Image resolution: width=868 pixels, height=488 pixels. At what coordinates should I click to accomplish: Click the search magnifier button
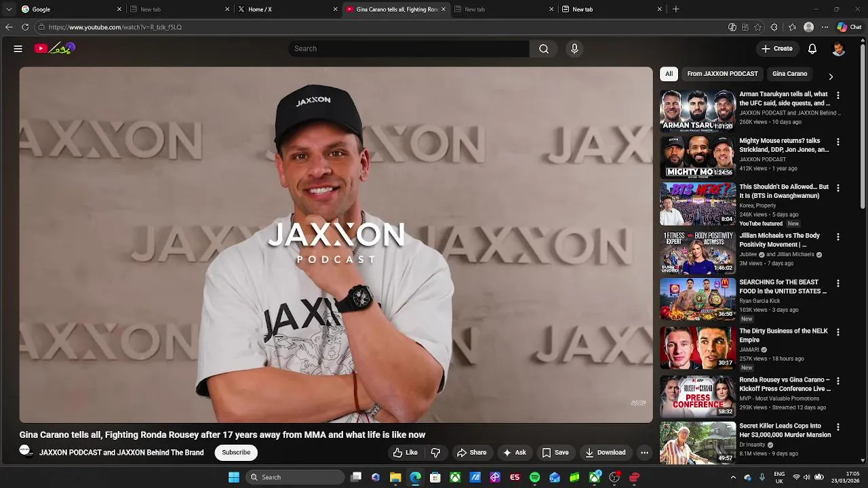(544, 49)
